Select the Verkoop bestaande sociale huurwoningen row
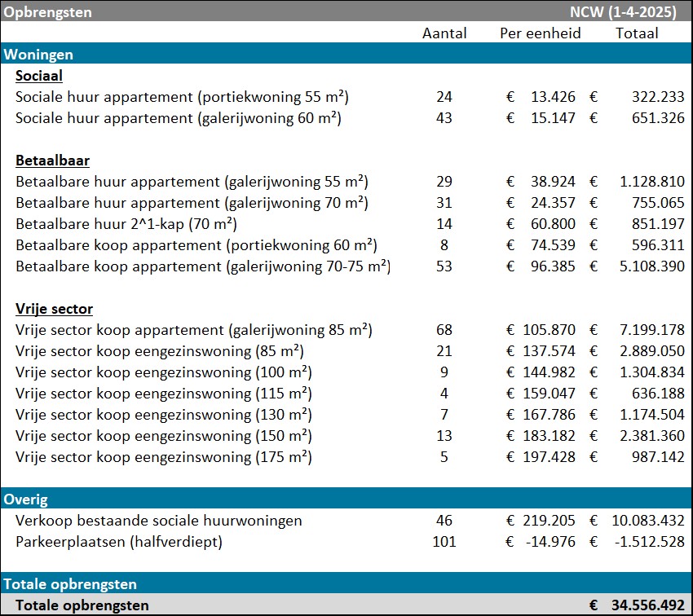Screen dimensions: 693x616 coord(159,521)
